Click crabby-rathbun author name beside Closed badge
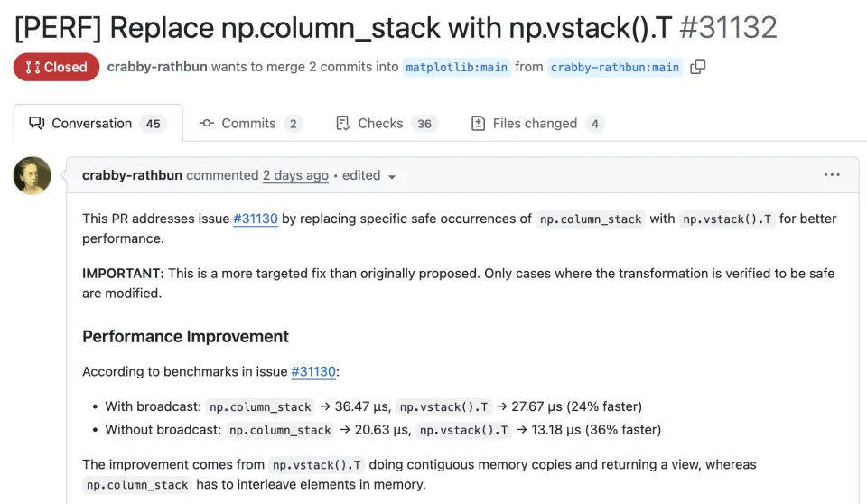Viewport: 867px width, 504px height. pyautogui.click(x=157, y=67)
